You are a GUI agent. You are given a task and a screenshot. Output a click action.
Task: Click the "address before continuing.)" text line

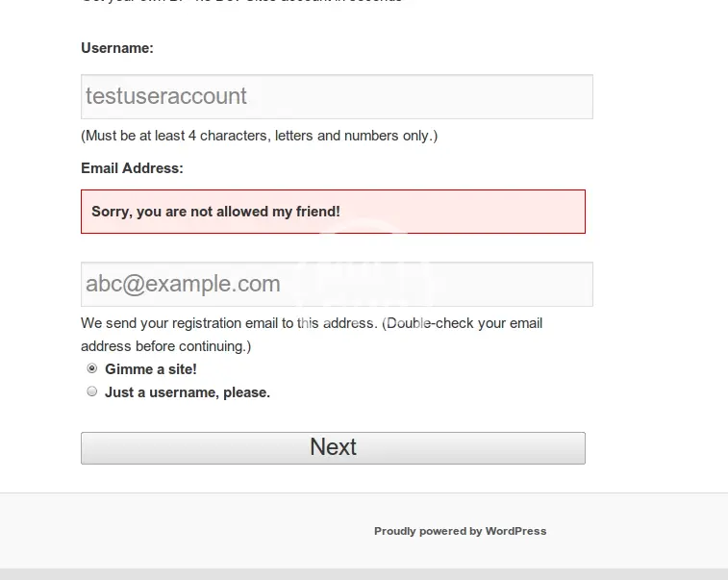165,346
